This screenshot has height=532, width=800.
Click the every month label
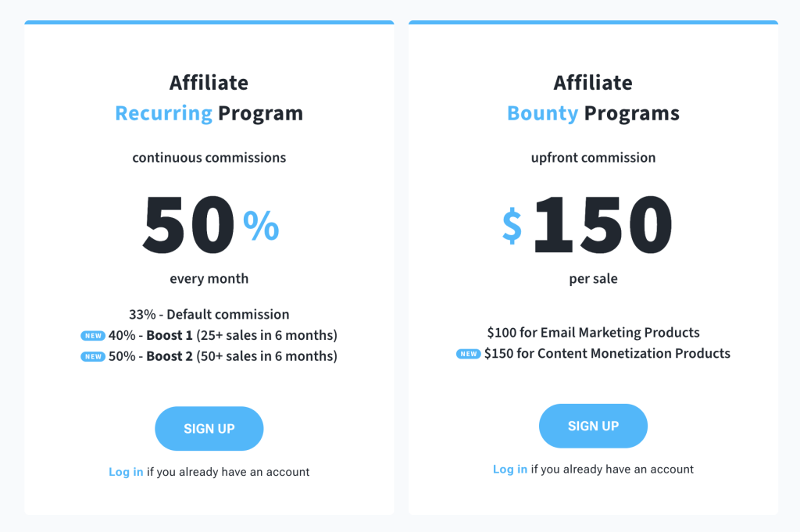pos(209,278)
